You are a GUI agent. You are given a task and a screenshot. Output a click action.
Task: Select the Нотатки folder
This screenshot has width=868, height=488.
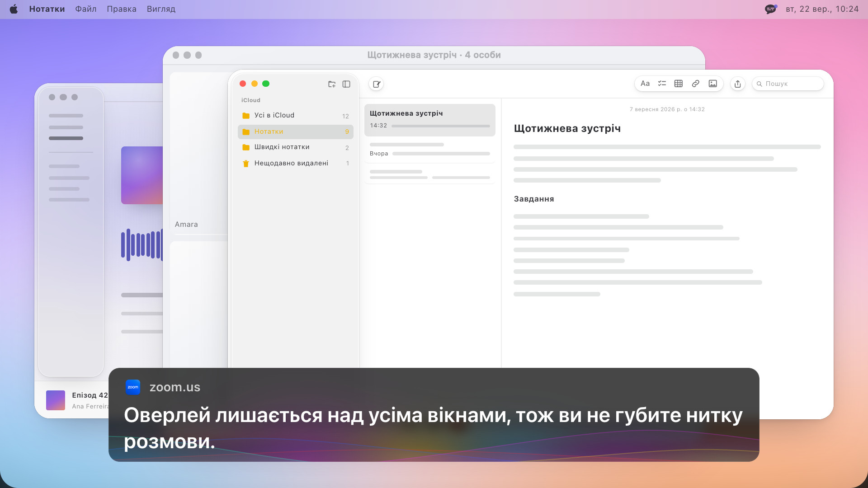pos(296,132)
